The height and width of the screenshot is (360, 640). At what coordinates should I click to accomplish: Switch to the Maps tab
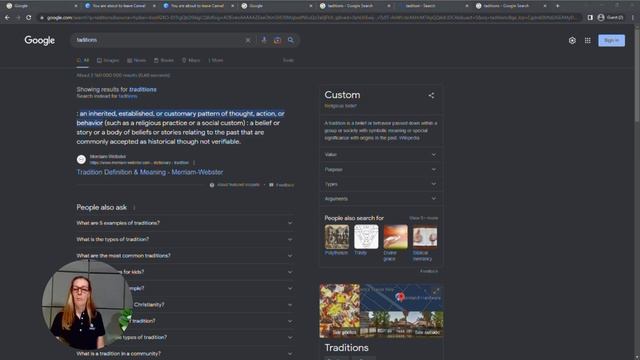point(191,60)
